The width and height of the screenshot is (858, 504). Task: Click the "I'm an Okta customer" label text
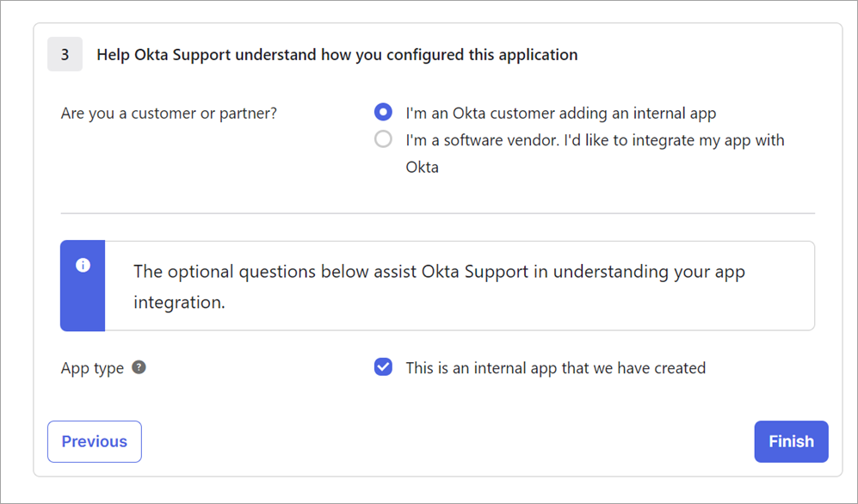[x=561, y=114]
